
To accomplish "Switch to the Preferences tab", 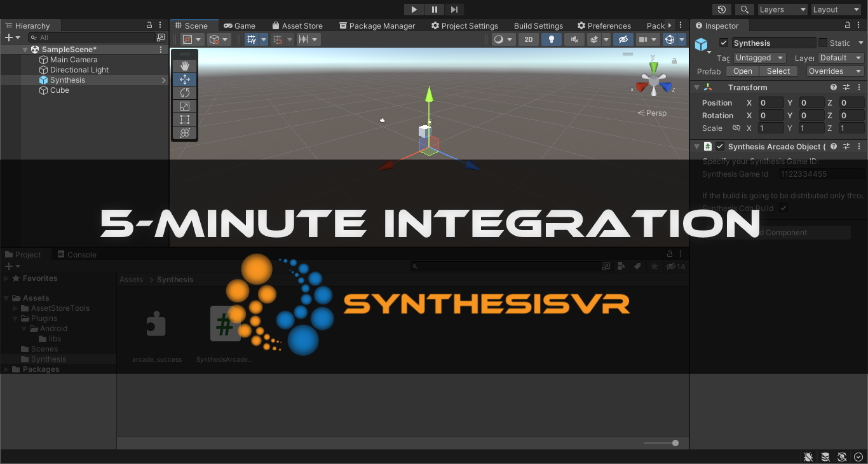I will (604, 25).
